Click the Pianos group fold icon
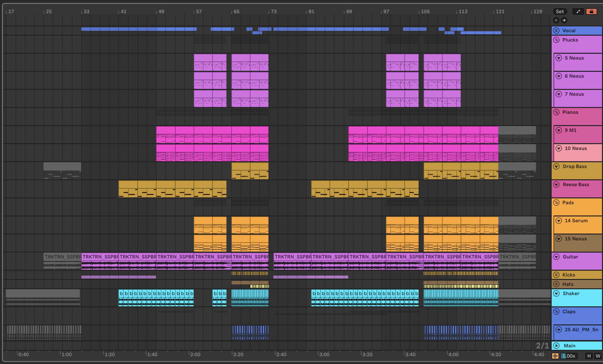This screenshot has height=364, width=603. [556, 112]
